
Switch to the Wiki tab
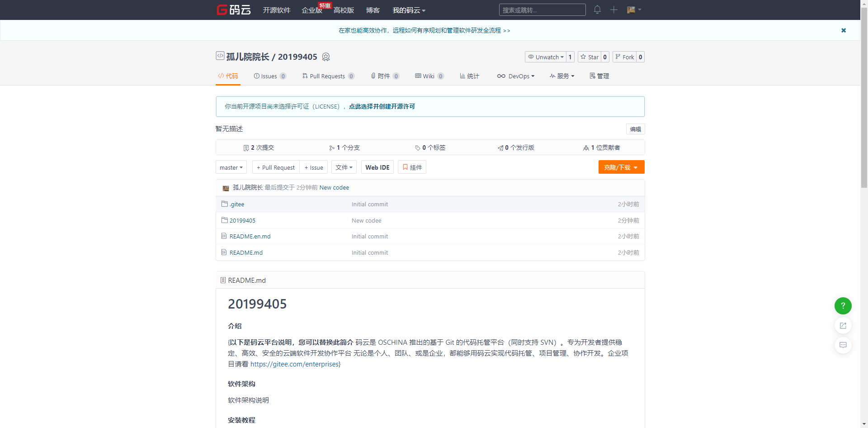pyautogui.click(x=429, y=76)
